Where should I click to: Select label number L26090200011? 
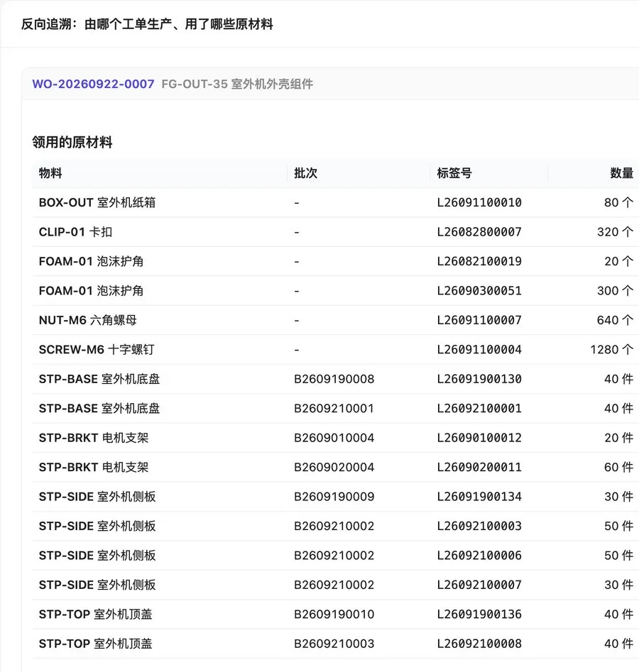[x=479, y=467]
